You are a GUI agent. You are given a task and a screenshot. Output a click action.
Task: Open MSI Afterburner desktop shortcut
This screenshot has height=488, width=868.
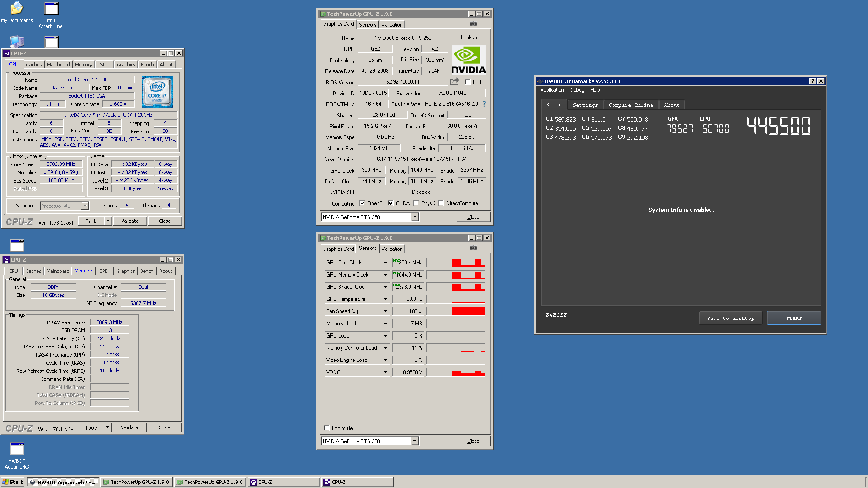(51, 15)
